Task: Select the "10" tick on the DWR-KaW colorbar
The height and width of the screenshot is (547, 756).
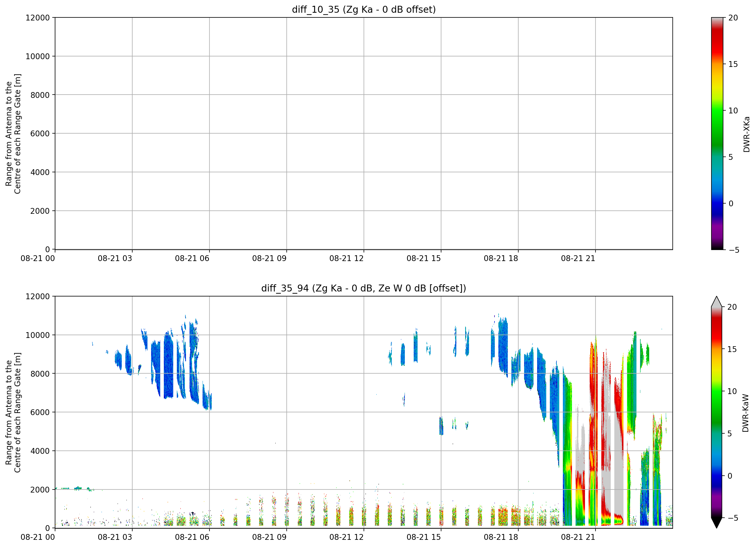Action: [x=732, y=391]
